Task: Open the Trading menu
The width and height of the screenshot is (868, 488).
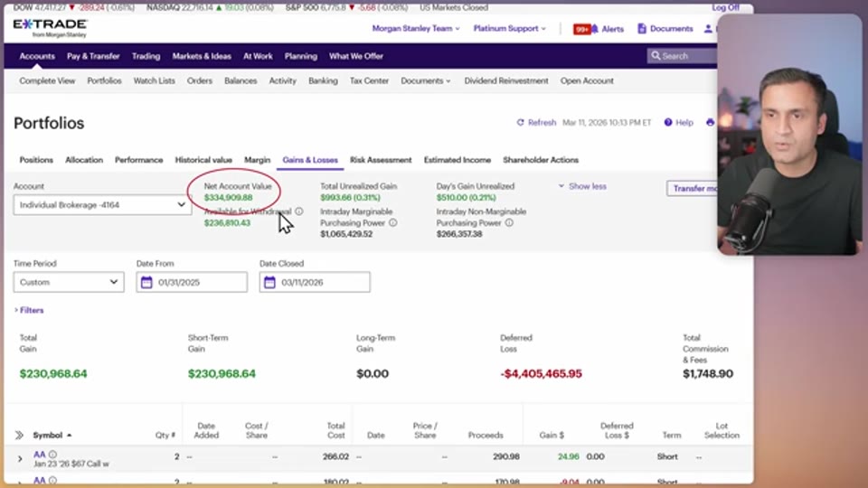Action: click(x=146, y=56)
